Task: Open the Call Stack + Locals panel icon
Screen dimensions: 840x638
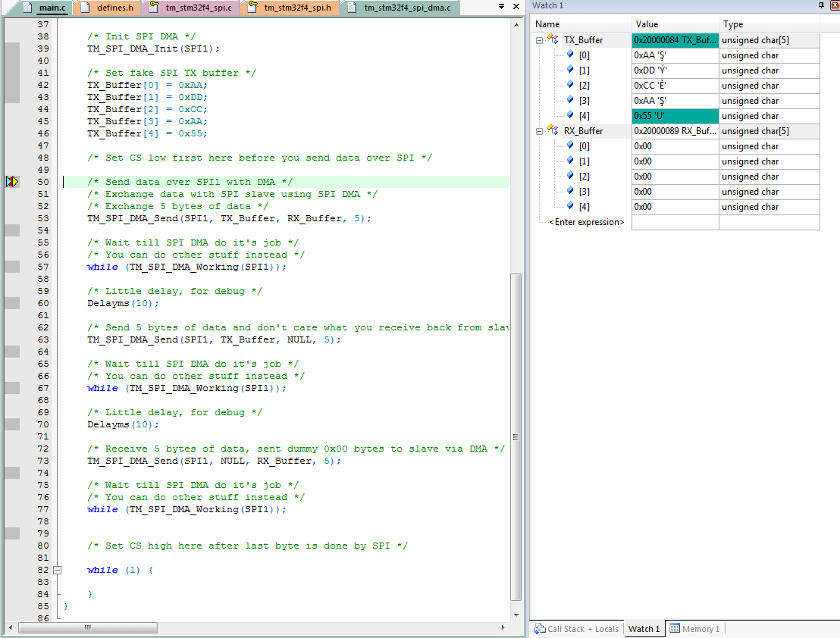Action: (x=541, y=629)
